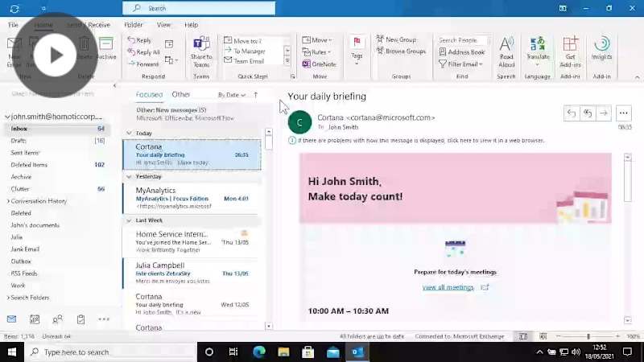Switch to the Focused inbox tab

(x=149, y=94)
